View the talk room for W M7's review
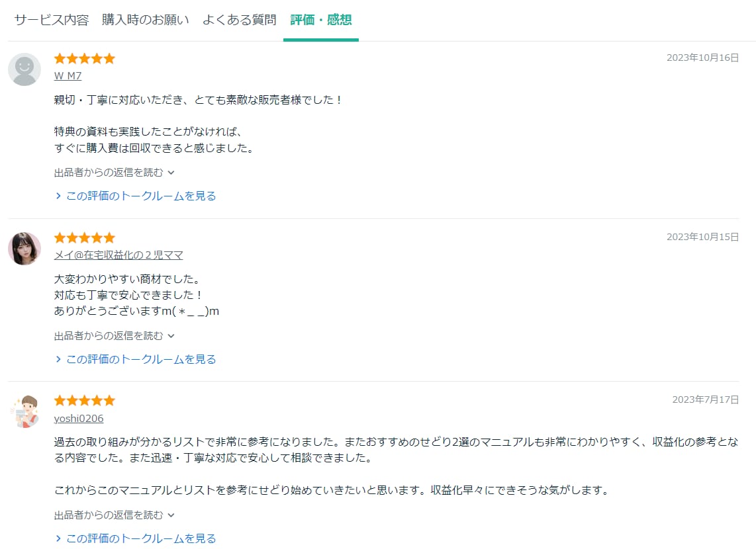Image resolution: width=756 pixels, height=549 pixels. click(136, 196)
